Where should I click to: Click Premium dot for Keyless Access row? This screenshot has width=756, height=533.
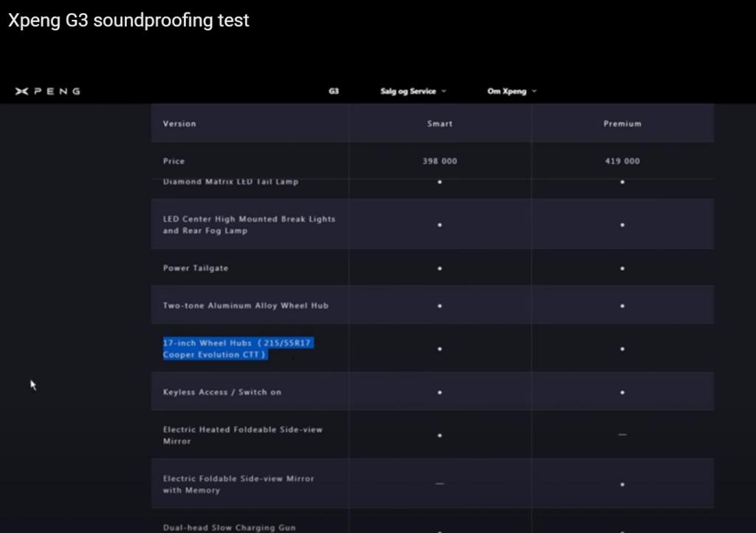[622, 392]
